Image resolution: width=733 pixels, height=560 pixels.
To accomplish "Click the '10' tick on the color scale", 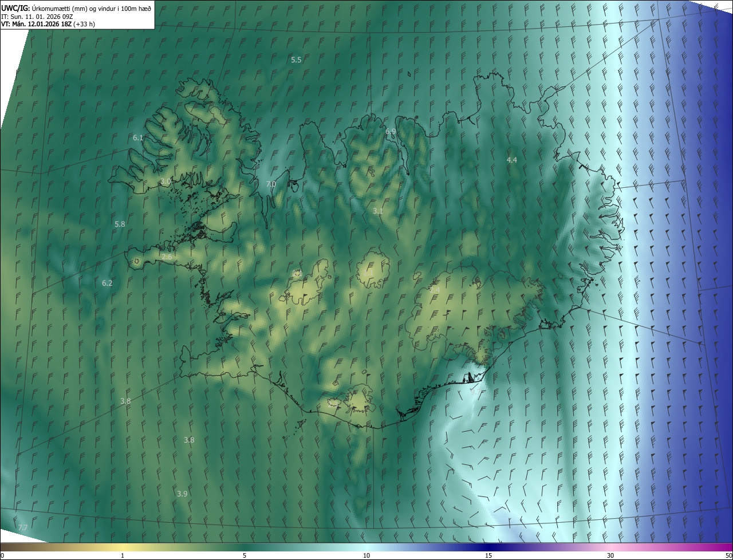I will coord(366,555).
